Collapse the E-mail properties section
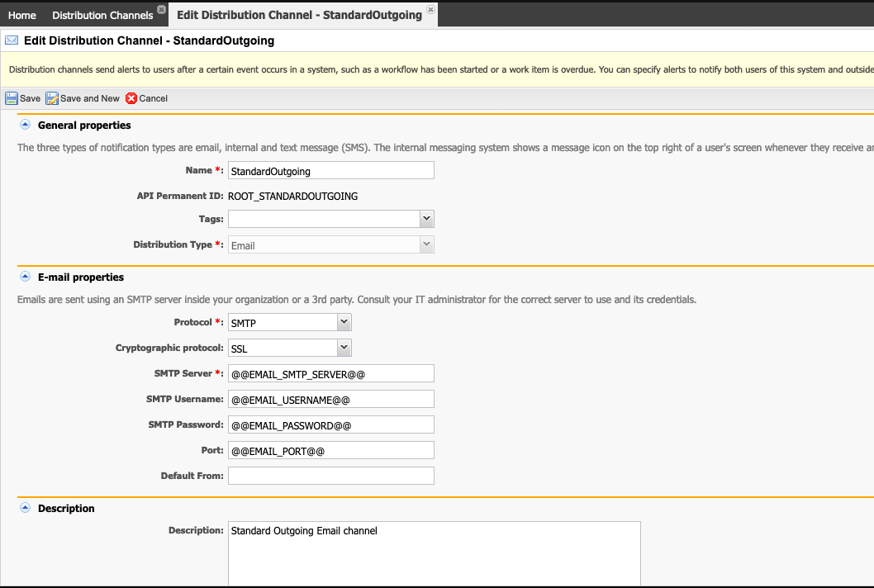 coord(25,277)
